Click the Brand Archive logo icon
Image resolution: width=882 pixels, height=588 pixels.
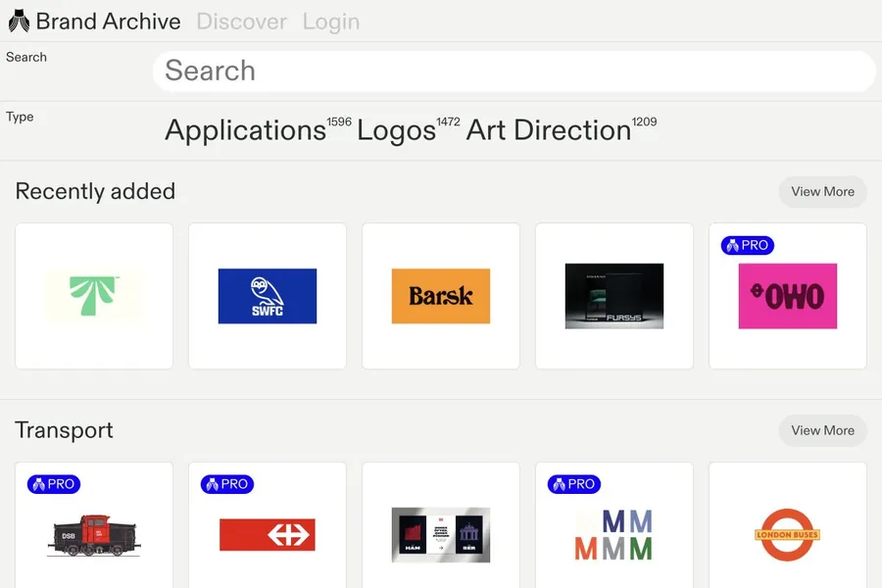20,21
